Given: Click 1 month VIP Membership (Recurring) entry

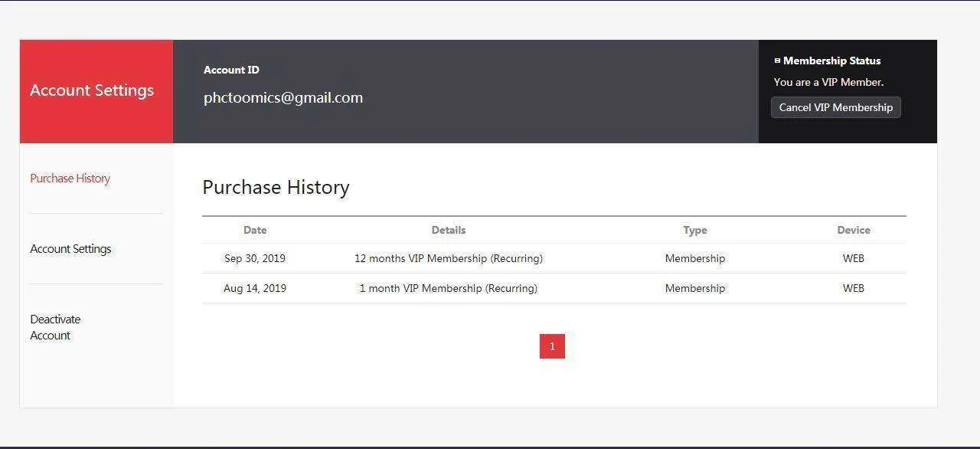Looking at the screenshot, I should tap(449, 288).
